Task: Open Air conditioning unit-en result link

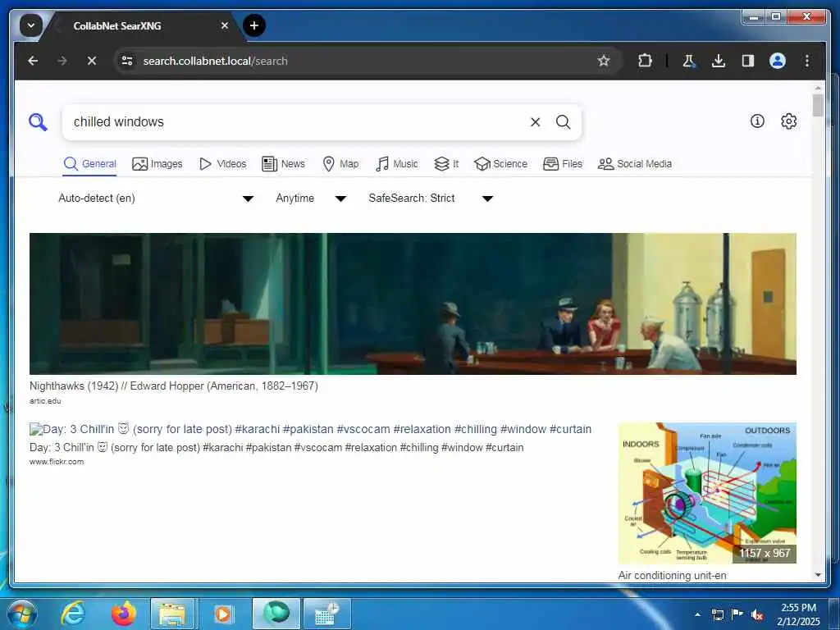Action: (x=673, y=575)
